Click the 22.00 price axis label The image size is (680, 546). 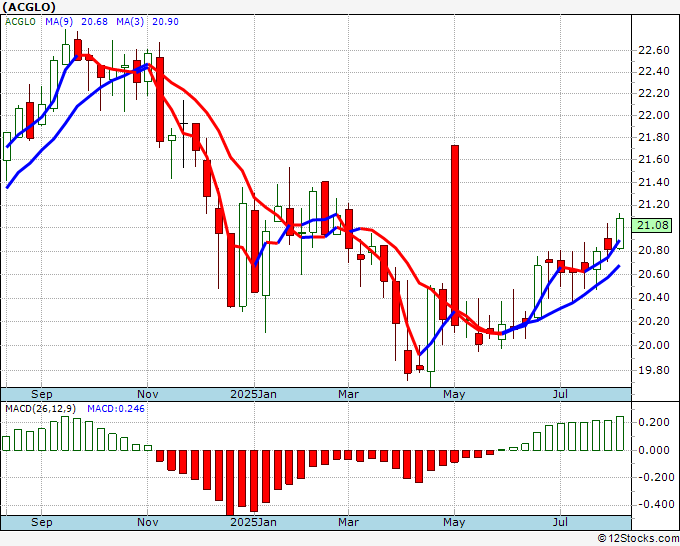coord(654,115)
